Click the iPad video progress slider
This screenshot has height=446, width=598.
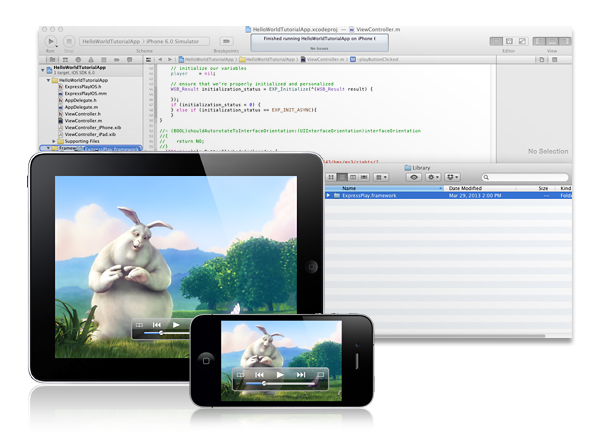click(167, 333)
